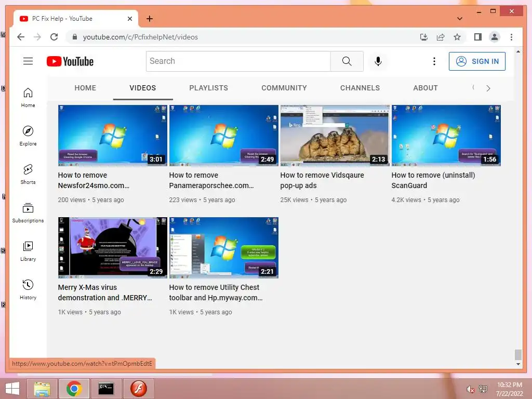The width and height of the screenshot is (532, 399).
Task: Open the YouTube hamburger guide menu
Action: [x=28, y=61]
